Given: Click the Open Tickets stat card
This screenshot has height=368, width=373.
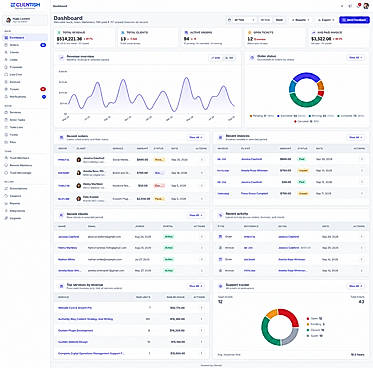Looking at the screenshot, I should click(275, 38).
